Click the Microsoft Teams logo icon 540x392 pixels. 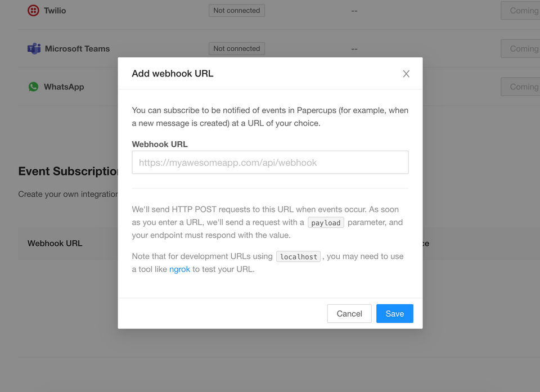point(34,48)
